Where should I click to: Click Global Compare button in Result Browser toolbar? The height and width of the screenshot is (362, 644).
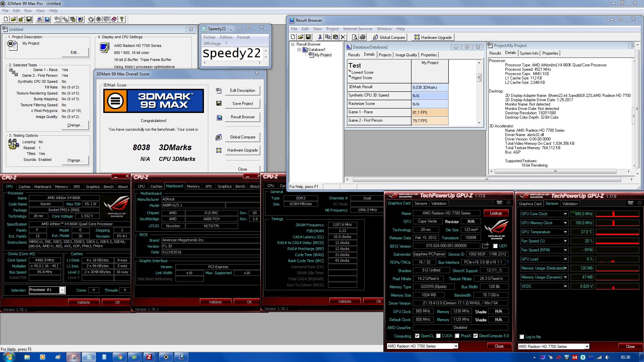[x=389, y=37]
